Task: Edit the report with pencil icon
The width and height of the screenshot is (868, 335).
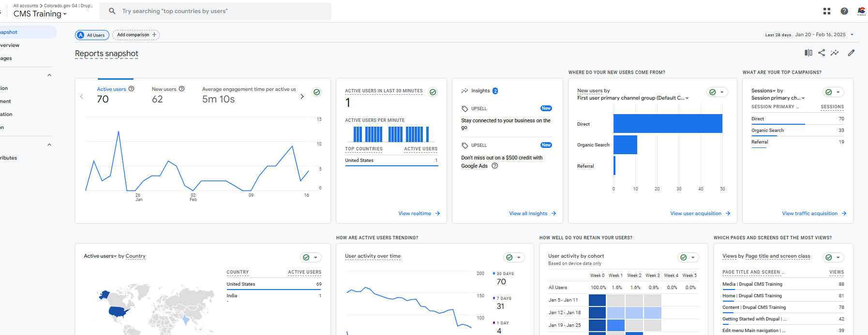Action: coord(852,53)
